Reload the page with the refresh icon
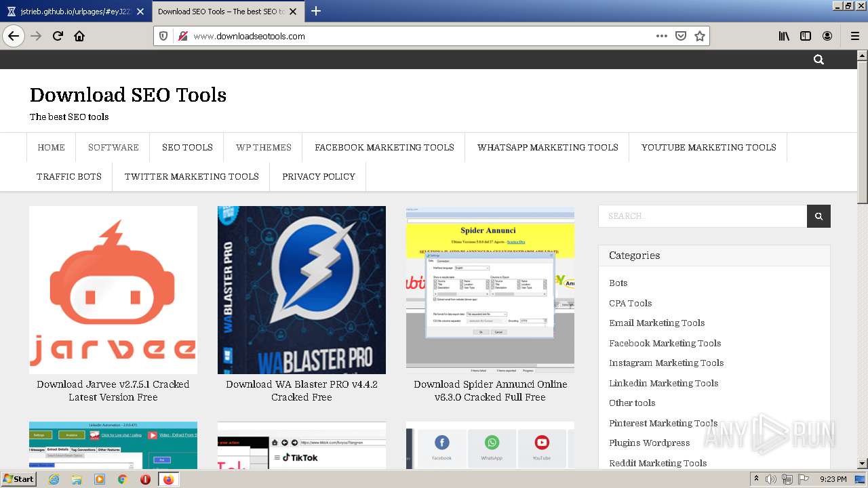The image size is (868, 488). (58, 36)
